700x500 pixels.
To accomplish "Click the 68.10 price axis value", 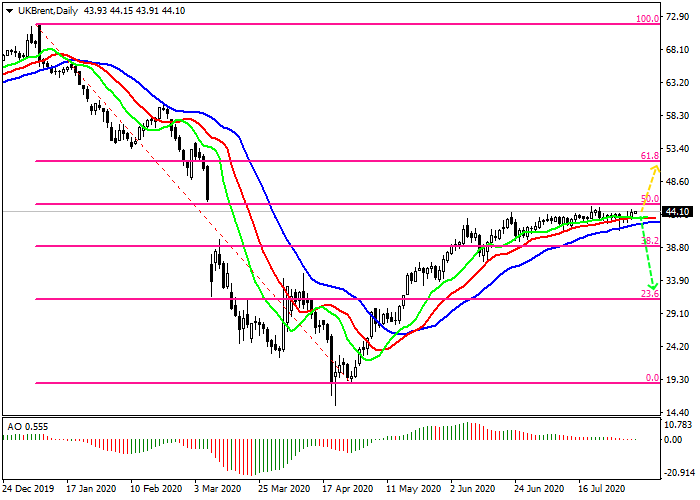I will [x=677, y=50].
